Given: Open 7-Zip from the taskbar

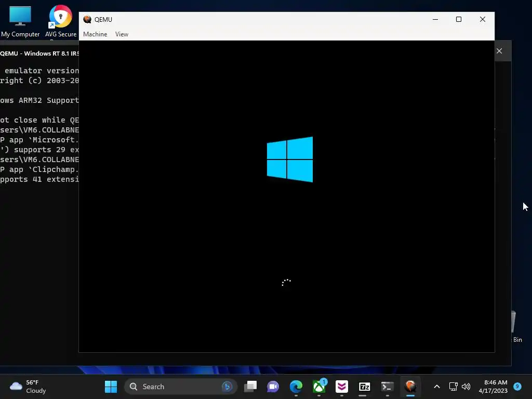Looking at the screenshot, I should tap(364, 387).
